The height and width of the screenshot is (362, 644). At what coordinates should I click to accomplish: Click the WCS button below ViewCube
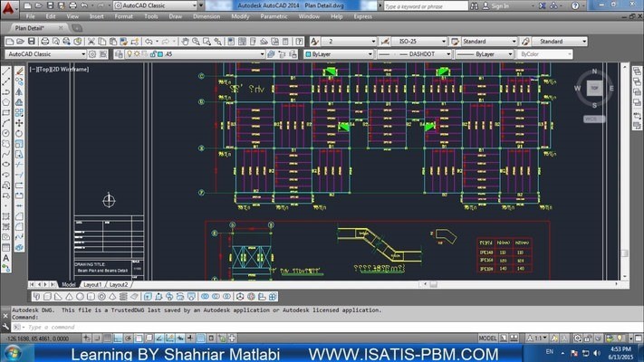pos(594,119)
